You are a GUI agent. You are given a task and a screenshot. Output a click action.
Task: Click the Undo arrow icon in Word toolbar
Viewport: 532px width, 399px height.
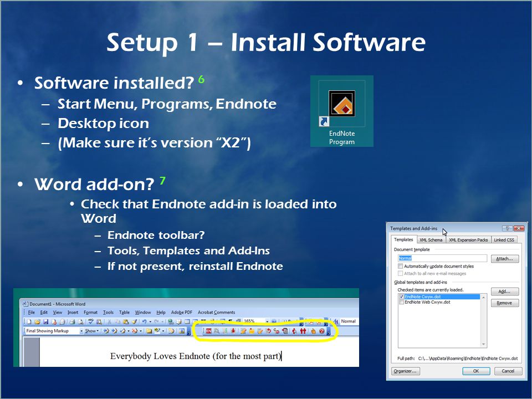[144, 321]
